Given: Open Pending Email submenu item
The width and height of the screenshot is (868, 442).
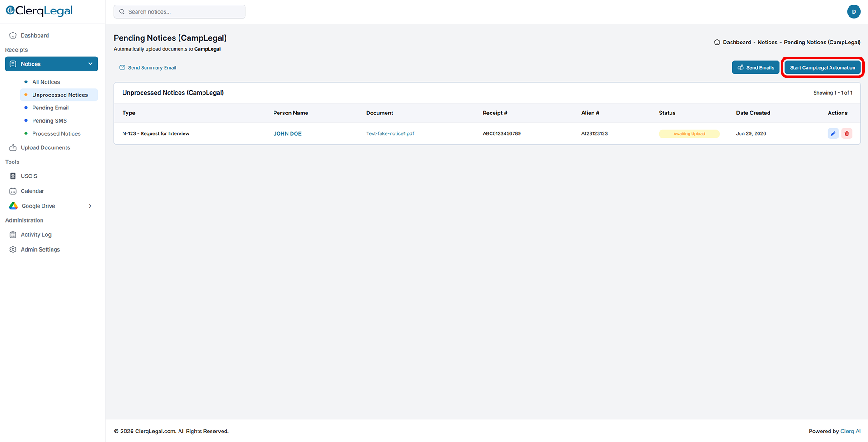Looking at the screenshot, I should (x=51, y=108).
